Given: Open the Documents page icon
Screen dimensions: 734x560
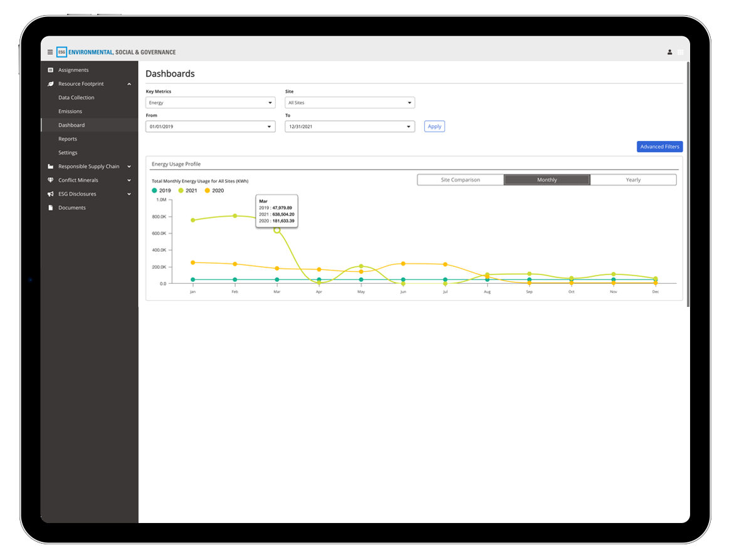Looking at the screenshot, I should click(50, 207).
